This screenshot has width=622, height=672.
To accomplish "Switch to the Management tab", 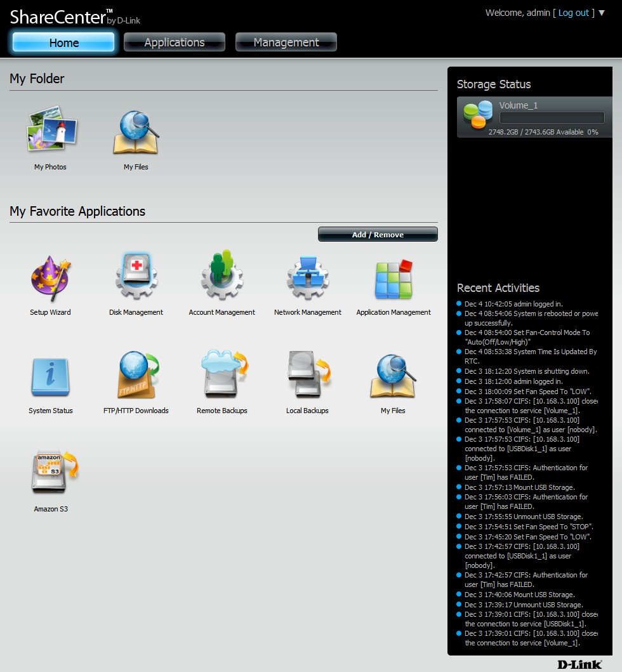I will (x=286, y=42).
